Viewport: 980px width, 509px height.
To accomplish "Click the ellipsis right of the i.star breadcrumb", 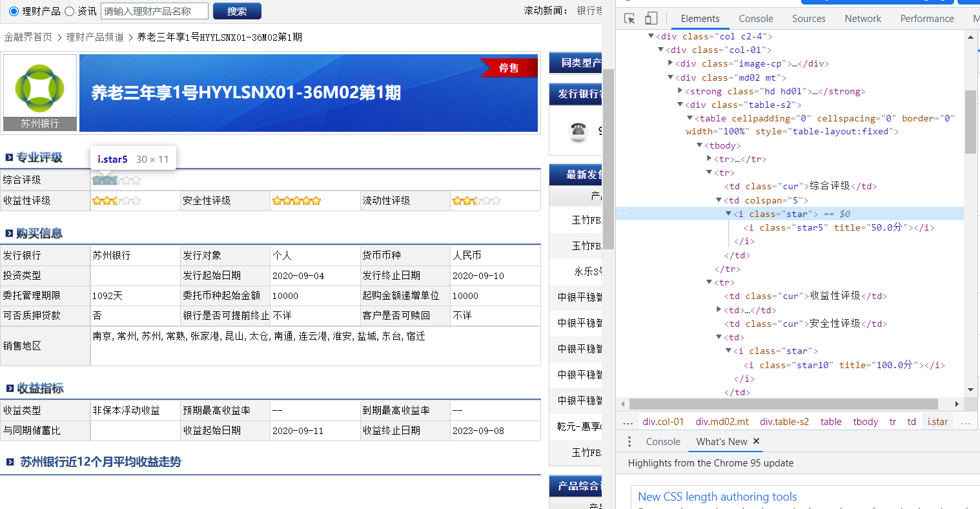I will click(x=966, y=422).
